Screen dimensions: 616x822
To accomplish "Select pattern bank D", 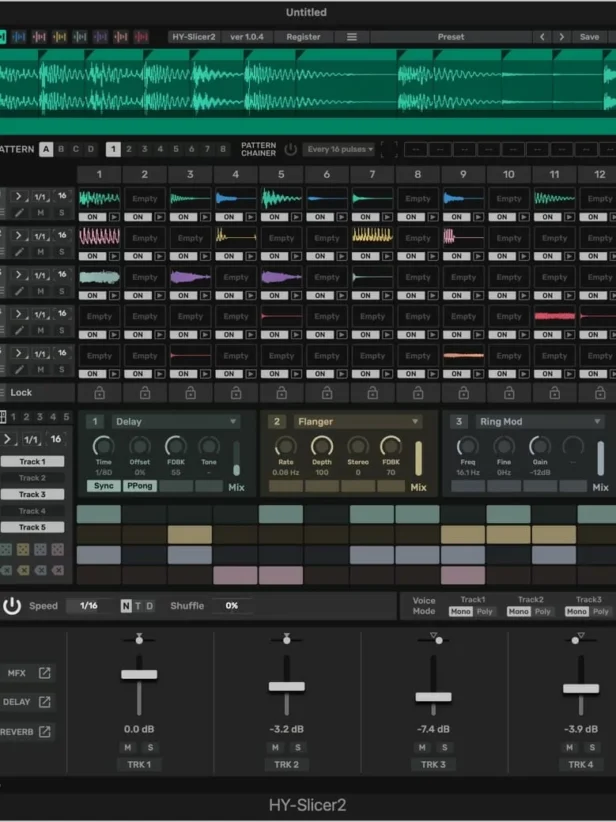I will (x=91, y=149).
